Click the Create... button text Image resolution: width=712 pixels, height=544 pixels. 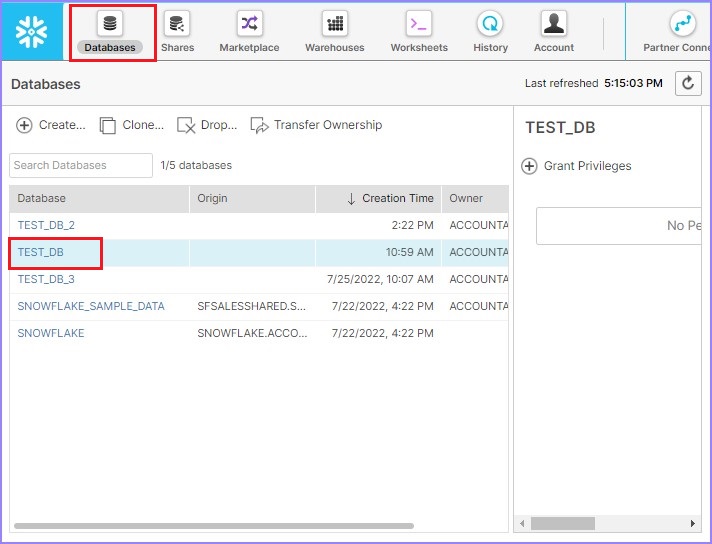(x=62, y=125)
